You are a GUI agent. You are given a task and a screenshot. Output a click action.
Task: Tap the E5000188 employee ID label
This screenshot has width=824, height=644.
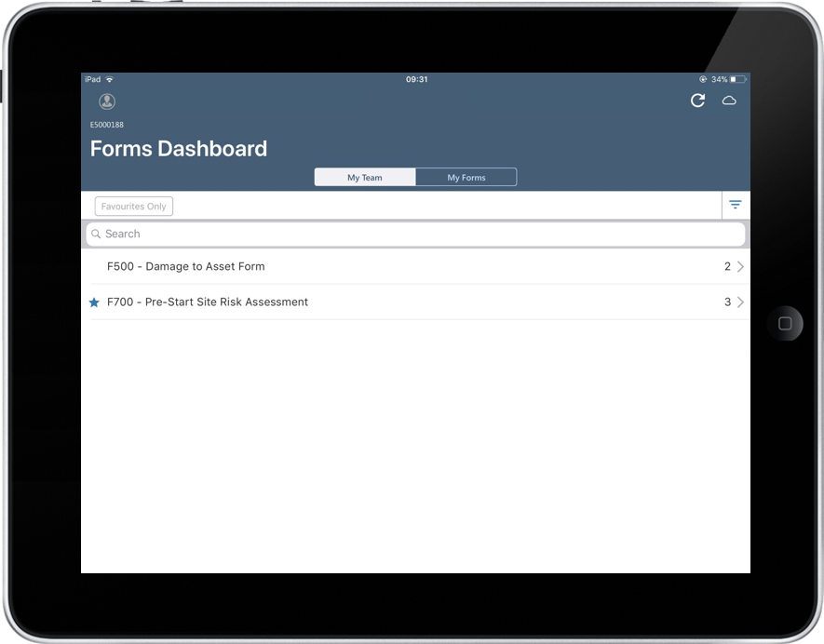point(107,125)
